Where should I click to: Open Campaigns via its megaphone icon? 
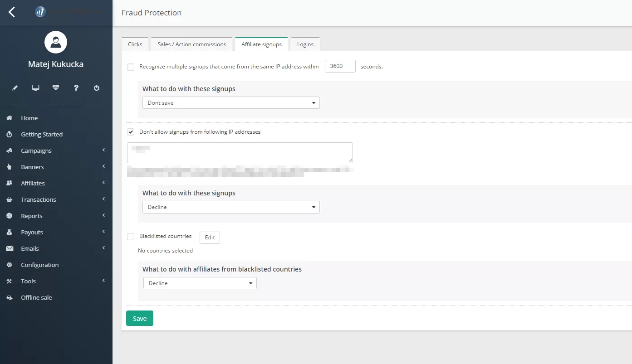pyautogui.click(x=9, y=150)
